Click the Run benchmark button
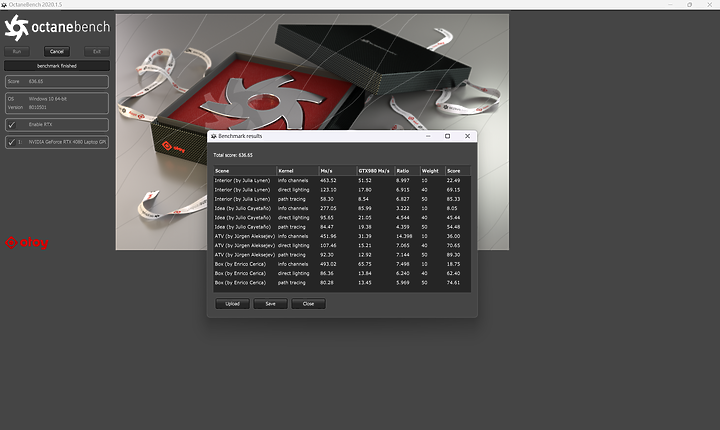This screenshot has width=720, height=430. click(17, 51)
